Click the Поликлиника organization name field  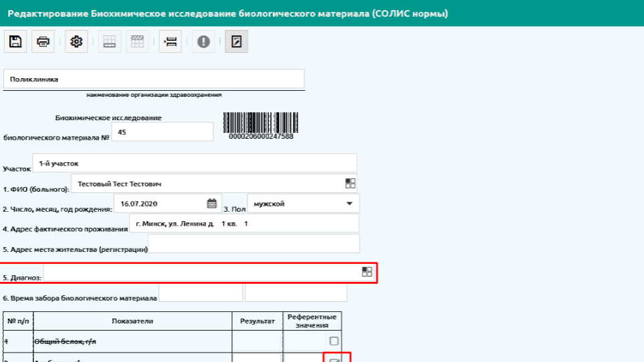tap(154, 79)
